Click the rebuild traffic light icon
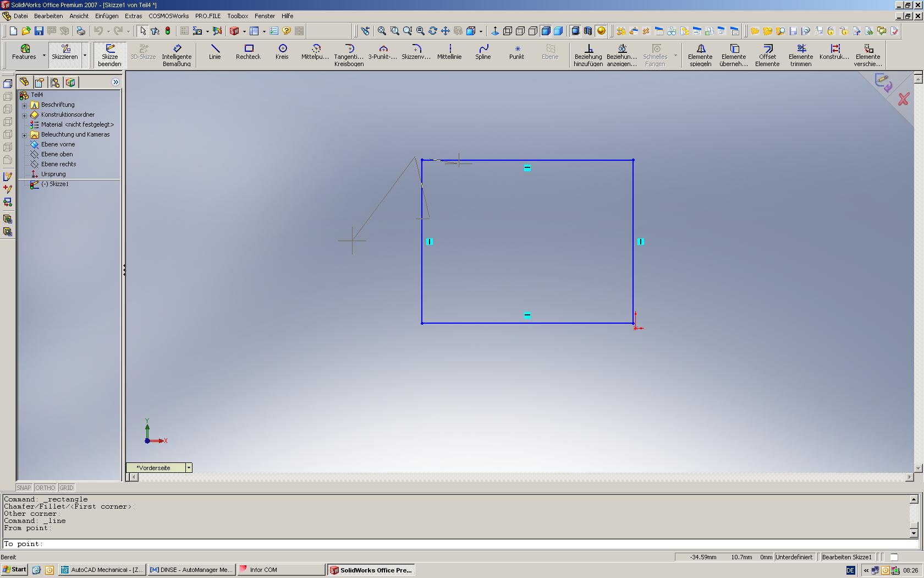This screenshot has height=578, width=924. click(168, 31)
